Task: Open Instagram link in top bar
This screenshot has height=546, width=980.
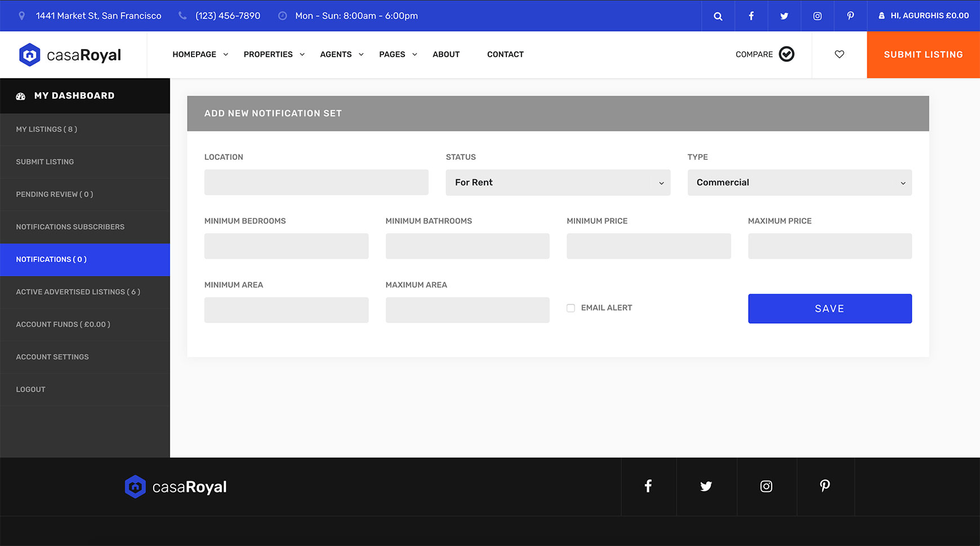Action: pyautogui.click(x=817, y=16)
